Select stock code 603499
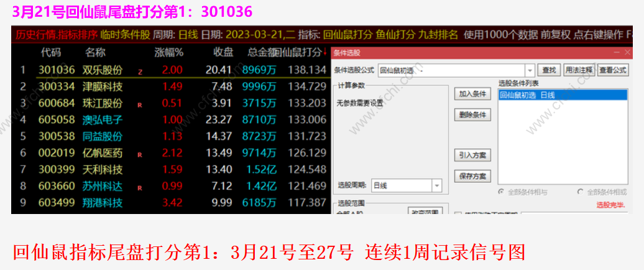The image size is (644, 270). pyautogui.click(x=57, y=203)
